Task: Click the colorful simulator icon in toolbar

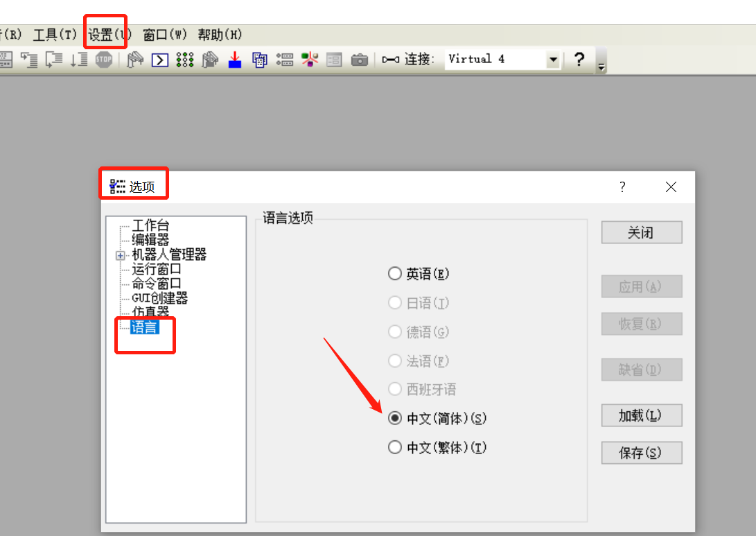Action: (309, 60)
